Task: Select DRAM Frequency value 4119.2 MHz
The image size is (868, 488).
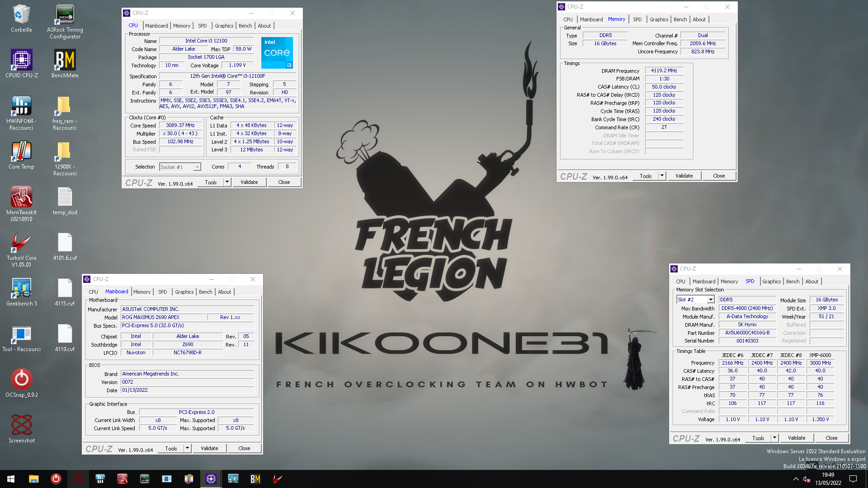Action: (x=664, y=70)
